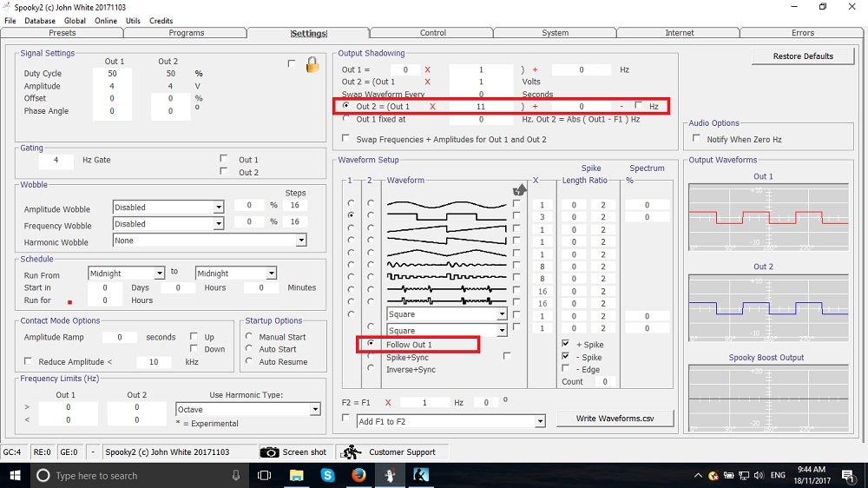
Task: Select Out 1 fixed at radio button
Action: [346, 118]
